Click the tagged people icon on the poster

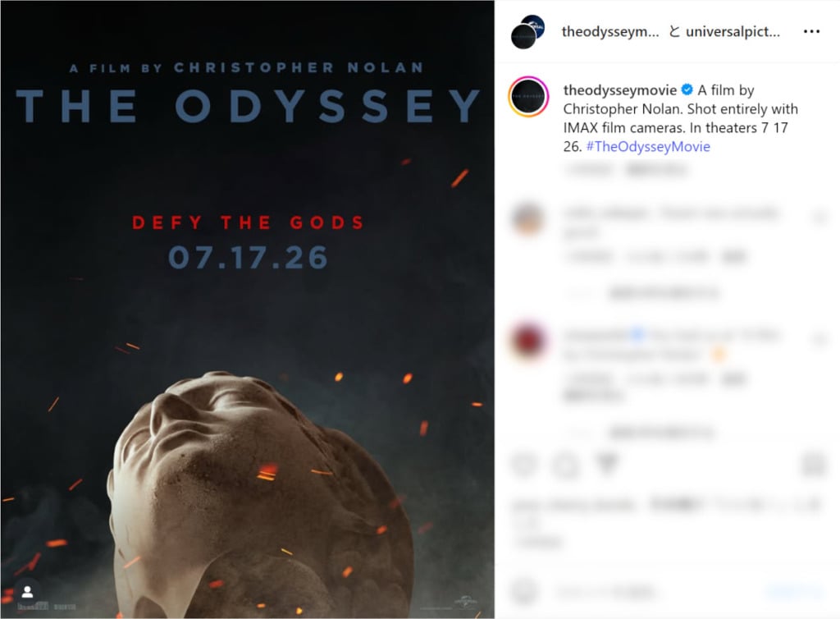(x=27, y=592)
